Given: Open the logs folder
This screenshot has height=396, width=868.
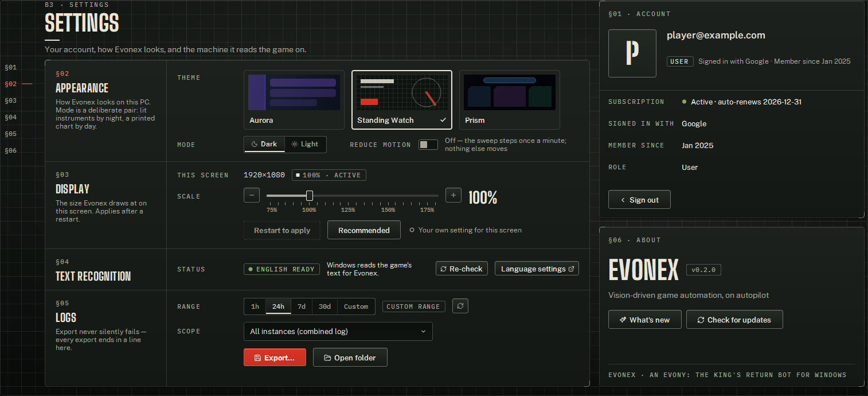Looking at the screenshot, I should click(x=350, y=358).
